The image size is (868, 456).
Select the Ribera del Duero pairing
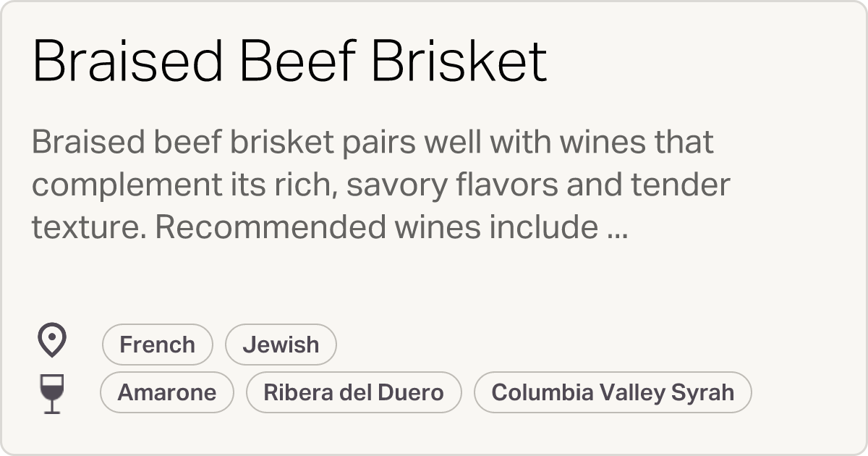[x=354, y=392]
